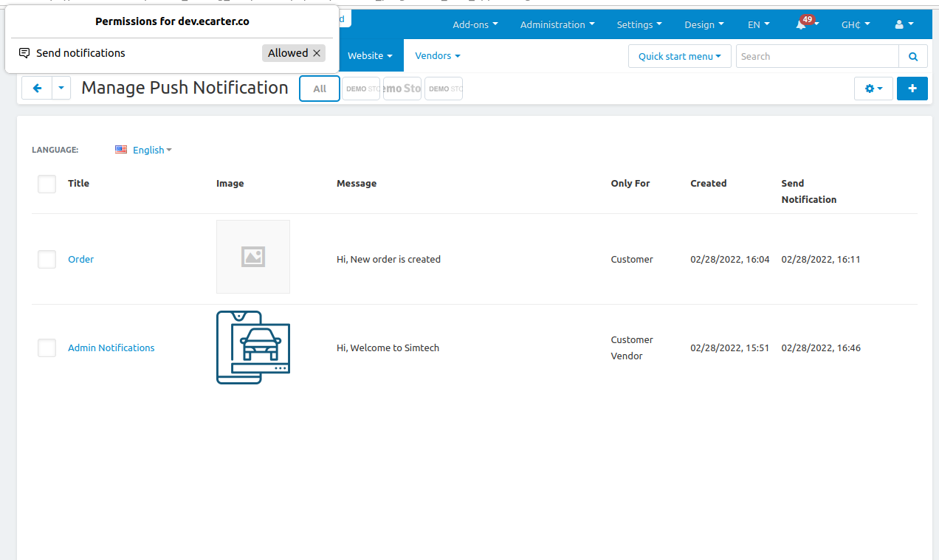This screenshot has width=939, height=560.
Task: Focus the Search input field
Action: coord(816,56)
